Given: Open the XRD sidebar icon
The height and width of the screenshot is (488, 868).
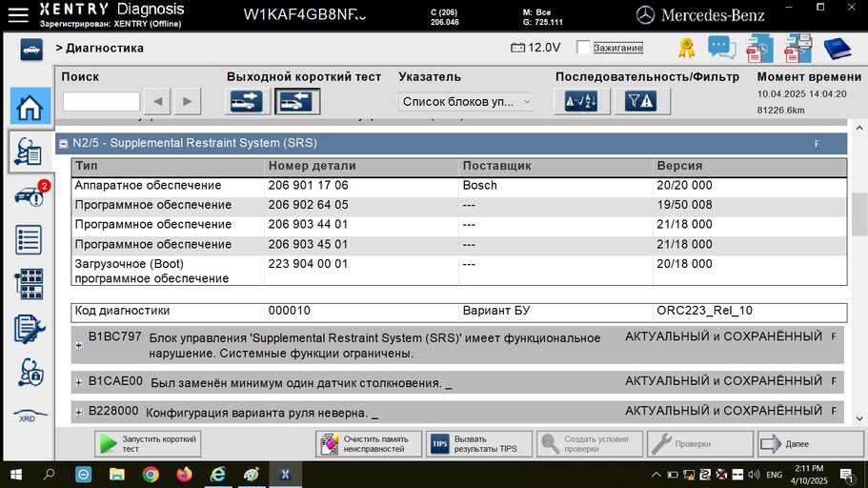Looking at the screenshot, I should tap(29, 416).
